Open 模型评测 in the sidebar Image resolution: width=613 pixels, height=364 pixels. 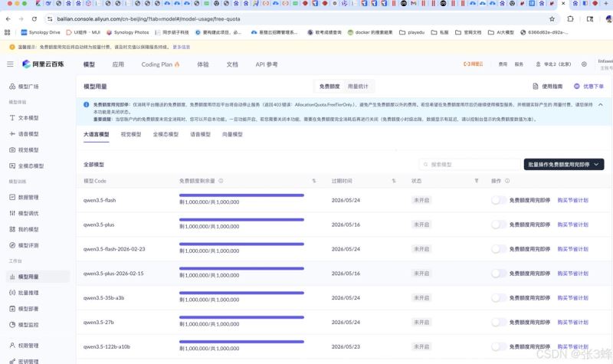pos(24,245)
